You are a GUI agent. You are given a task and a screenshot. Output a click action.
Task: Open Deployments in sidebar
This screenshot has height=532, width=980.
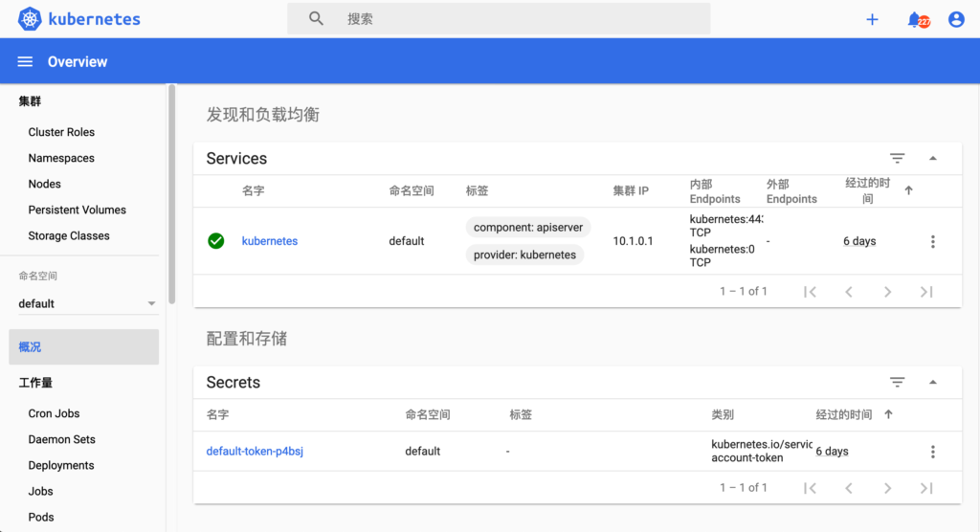[61, 465]
